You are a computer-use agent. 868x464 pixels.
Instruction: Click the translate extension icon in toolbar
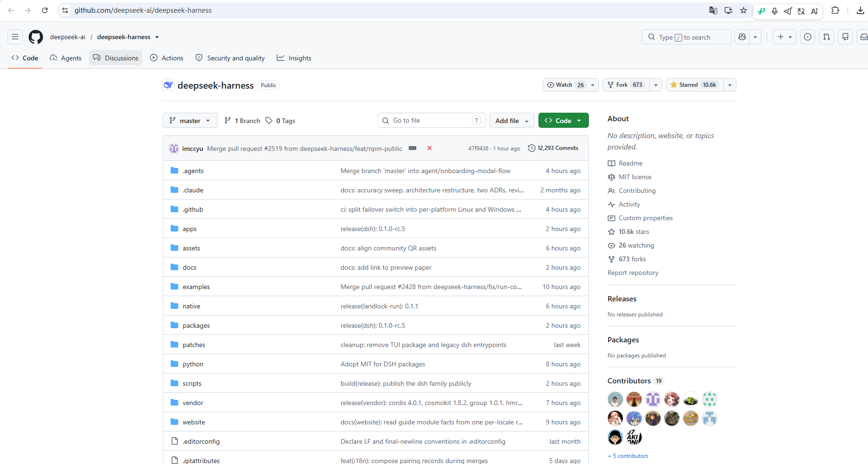[x=801, y=11]
